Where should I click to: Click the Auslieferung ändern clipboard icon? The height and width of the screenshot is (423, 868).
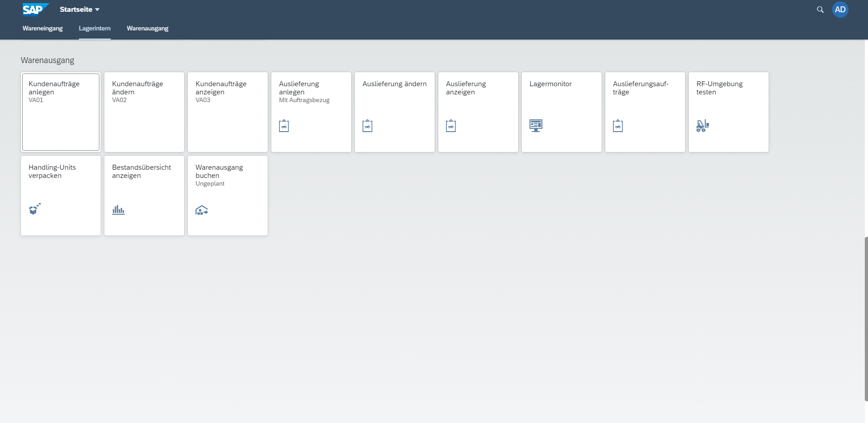click(x=368, y=126)
